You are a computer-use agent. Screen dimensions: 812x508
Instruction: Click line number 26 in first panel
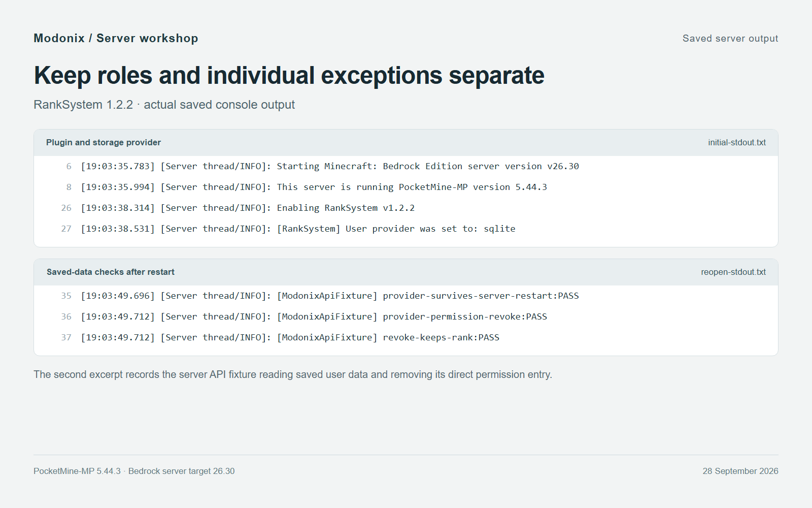click(66, 208)
